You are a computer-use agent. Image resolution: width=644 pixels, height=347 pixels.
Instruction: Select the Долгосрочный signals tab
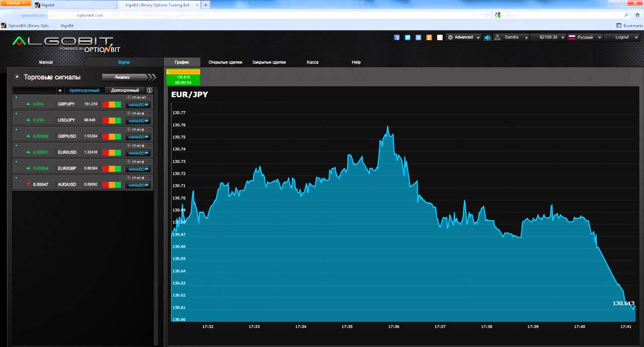(x=125, y=91)
